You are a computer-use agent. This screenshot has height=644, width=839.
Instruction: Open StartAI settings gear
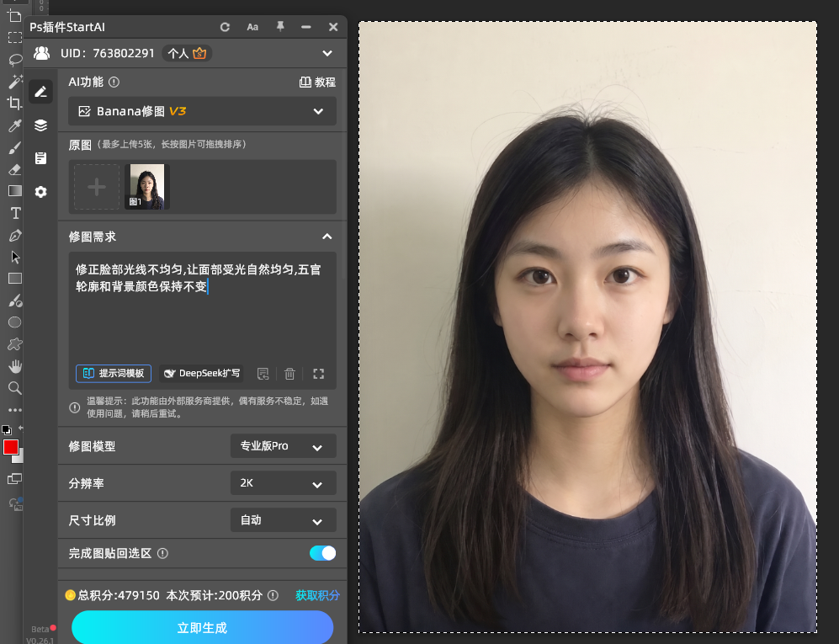[40, 192]
